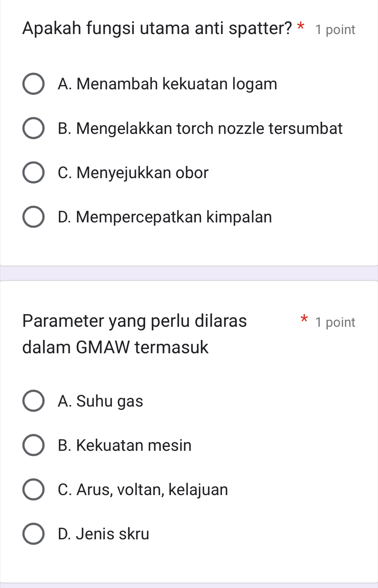The width and height of the screenshot is (378, 588).
Task: Click the 'B. Mengelakkan torch nozzle tersumbat' label text
Action: [200, 128]
